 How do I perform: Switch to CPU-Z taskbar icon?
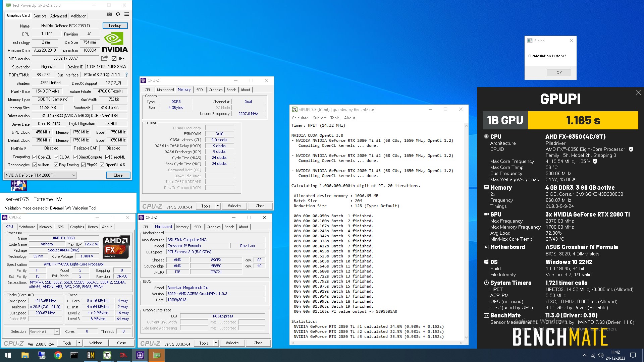tap(140, 355)
